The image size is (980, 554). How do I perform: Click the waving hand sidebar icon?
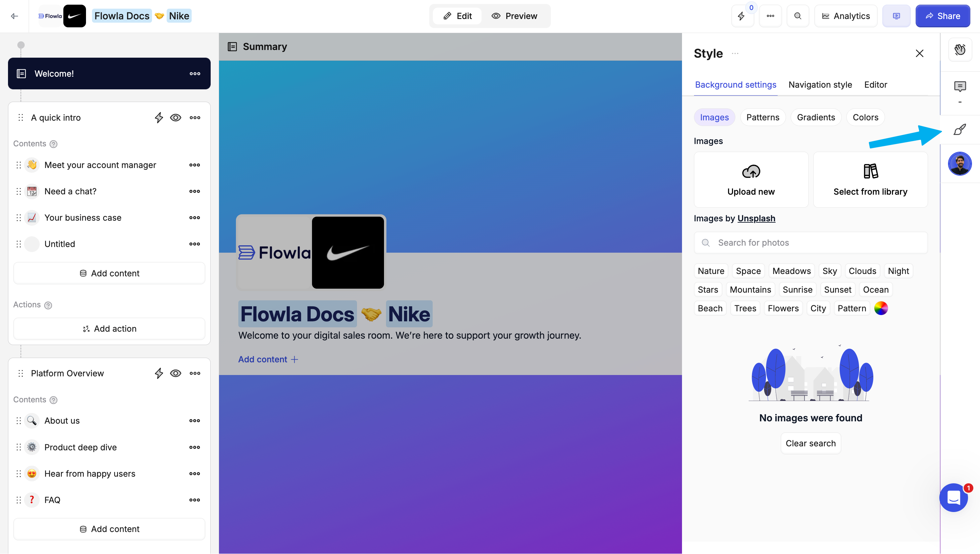pos(960,49)
